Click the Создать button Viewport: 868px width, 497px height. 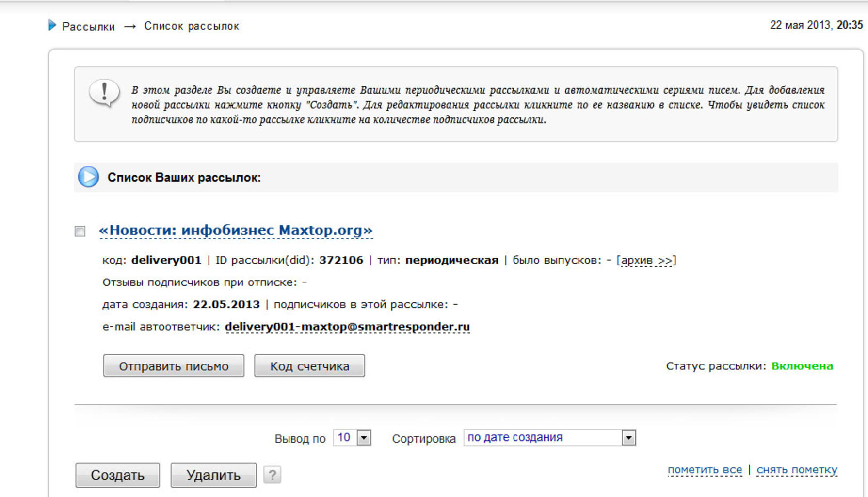tap(117, 475)
